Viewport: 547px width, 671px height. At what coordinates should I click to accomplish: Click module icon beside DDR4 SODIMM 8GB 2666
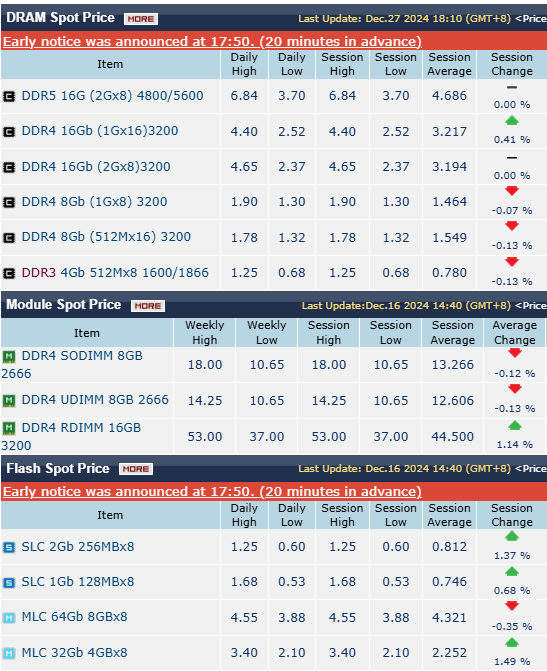click(9, 356)
